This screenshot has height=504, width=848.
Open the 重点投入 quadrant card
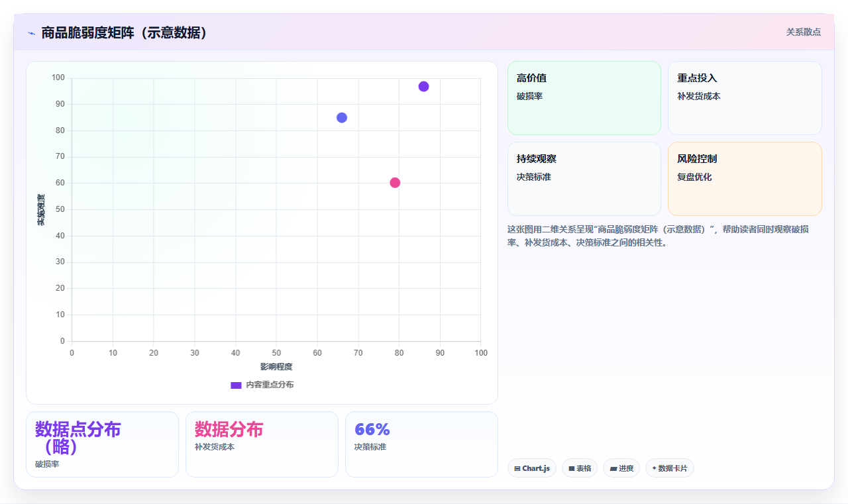[x=745, y=98]
